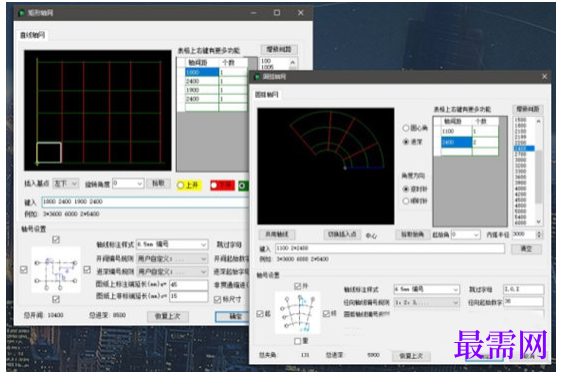Screen dimensions: 566x376
Task: Toggle the 起 checkbox left of arc diagram
Action: (263, 314)
